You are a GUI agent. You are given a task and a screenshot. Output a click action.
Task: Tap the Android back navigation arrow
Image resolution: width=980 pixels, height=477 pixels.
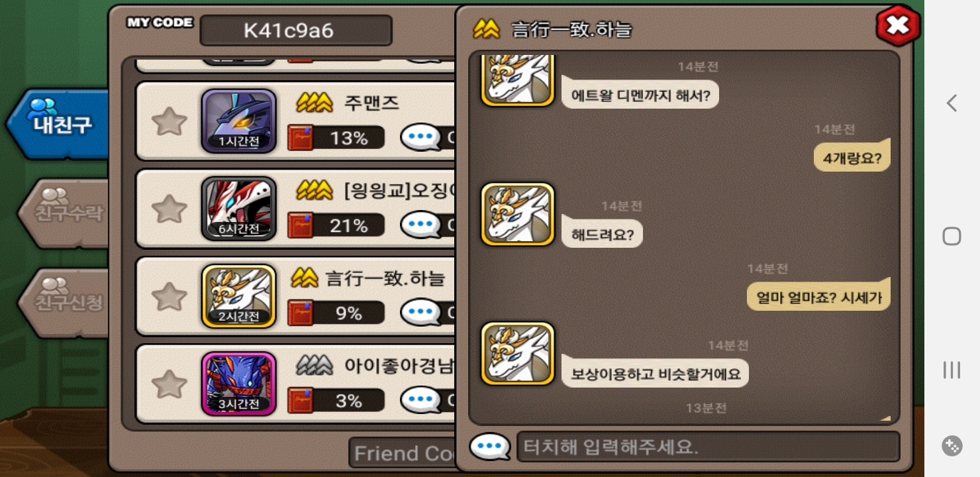click(x=952, y=103)
